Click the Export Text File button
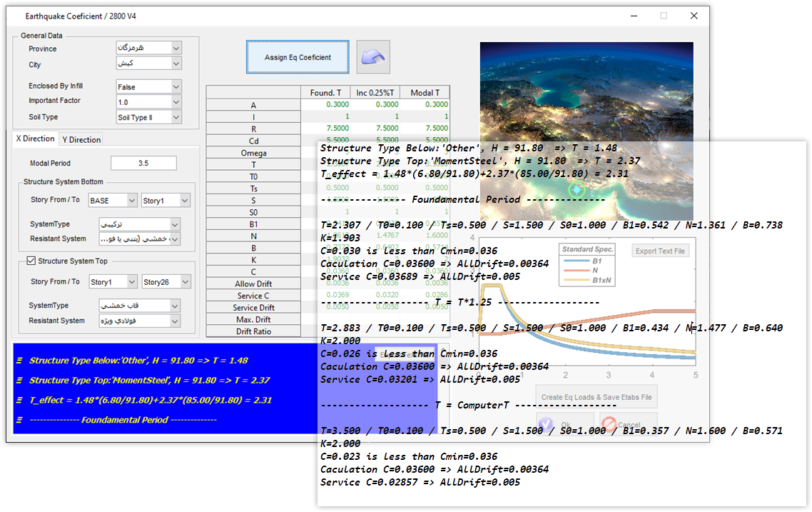 (x=660, y=251)
